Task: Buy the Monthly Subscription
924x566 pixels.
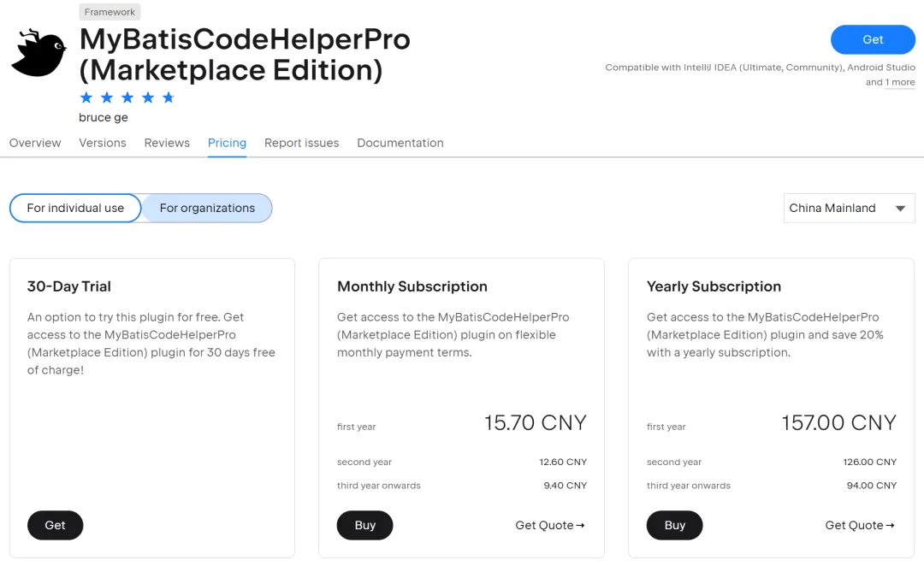Action: (364, 525)
